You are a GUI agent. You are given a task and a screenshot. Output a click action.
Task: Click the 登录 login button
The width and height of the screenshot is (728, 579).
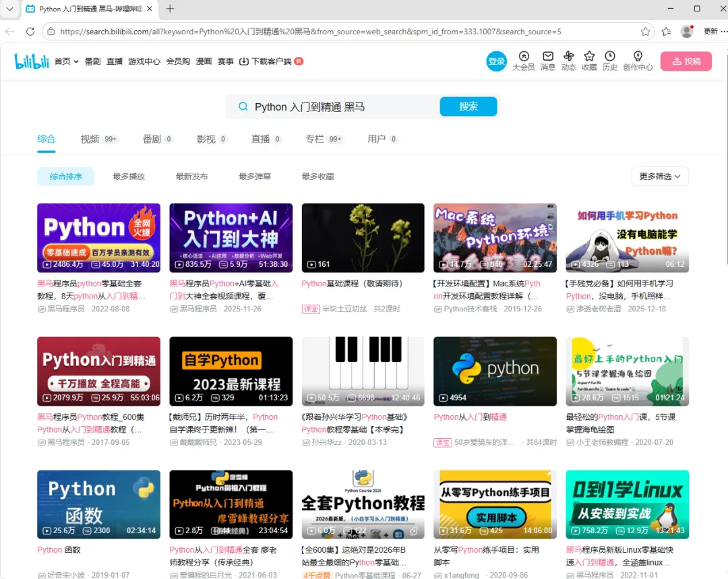click(x=496, y=61)
